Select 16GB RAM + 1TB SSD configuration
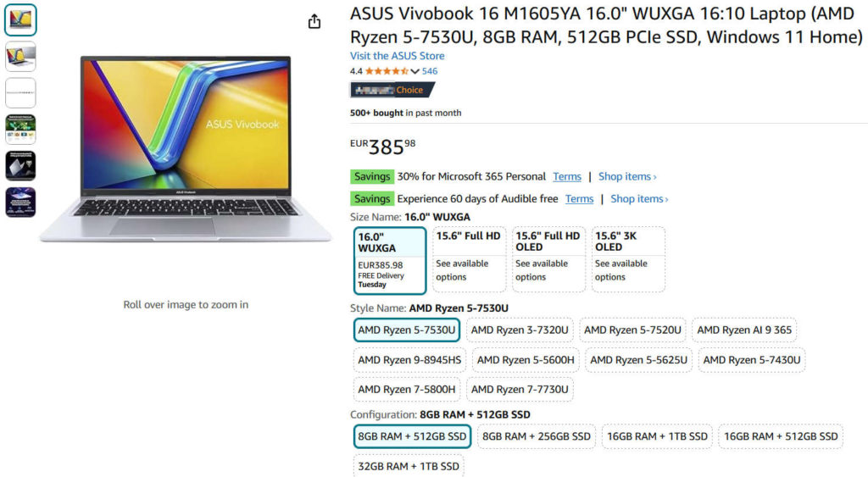This screenshot has height=477, width=868. click(x=657, y=436)
